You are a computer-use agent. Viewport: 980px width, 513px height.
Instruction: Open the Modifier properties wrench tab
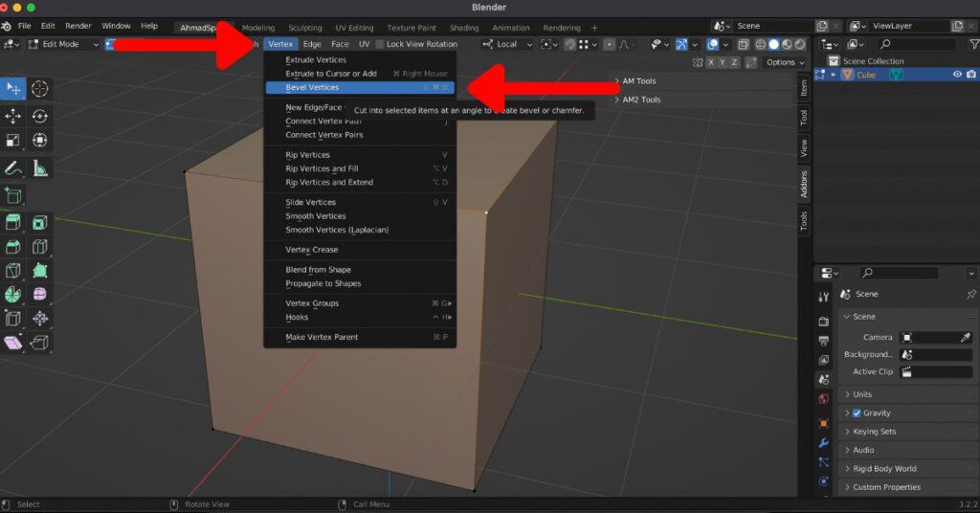click(823, 443)
